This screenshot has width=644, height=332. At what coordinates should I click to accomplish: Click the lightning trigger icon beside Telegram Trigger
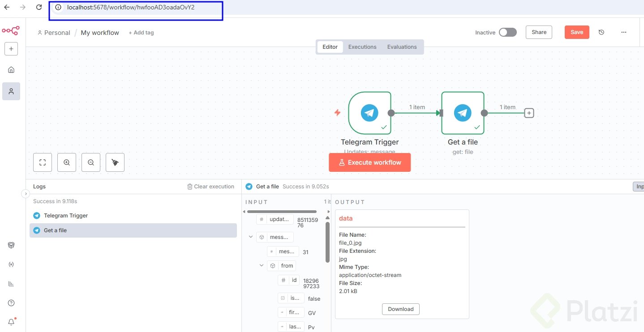pyautogui.click(x=338, y=113)
